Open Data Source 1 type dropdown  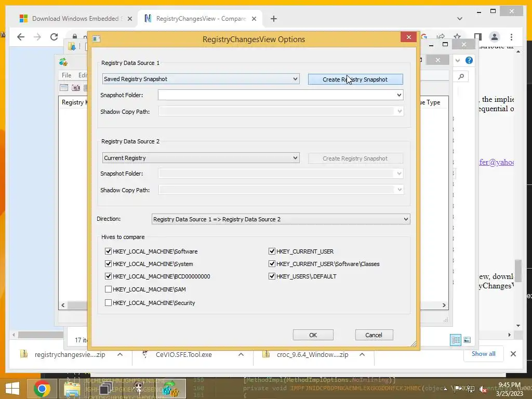coord(201,79)
